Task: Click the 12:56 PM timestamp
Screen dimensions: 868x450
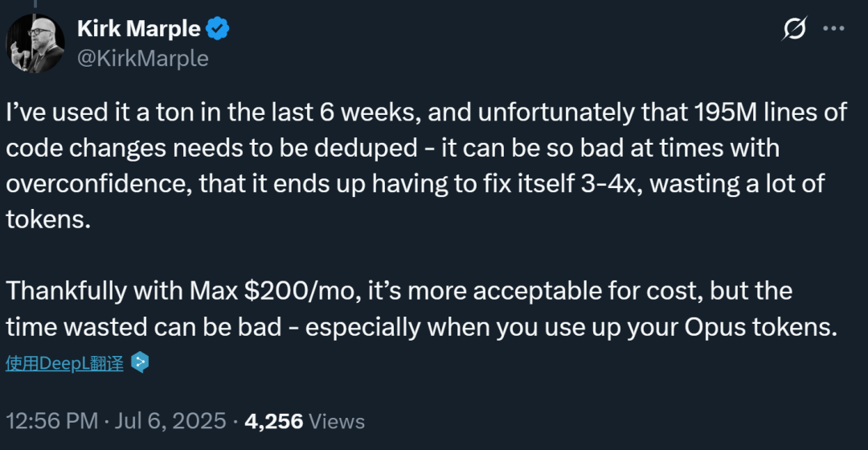Action: [x=52, y=421]
